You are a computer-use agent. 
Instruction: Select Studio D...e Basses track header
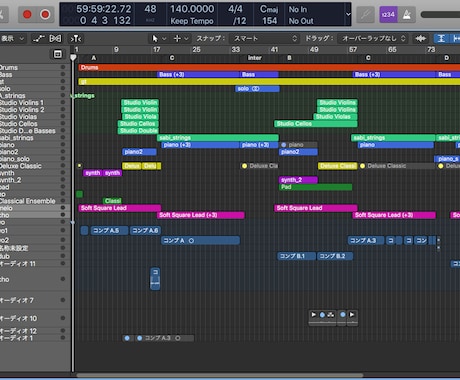click(x=35, y=131)
